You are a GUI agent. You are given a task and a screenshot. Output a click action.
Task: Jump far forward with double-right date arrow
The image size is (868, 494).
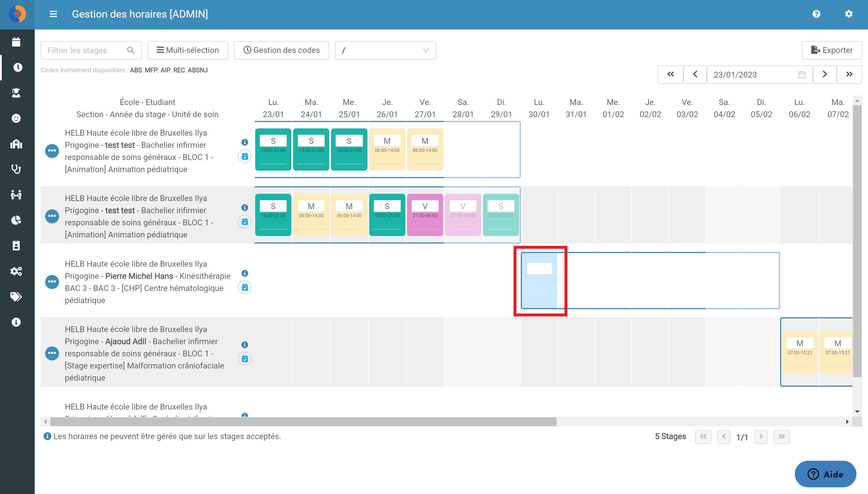(x=849, y=74)
